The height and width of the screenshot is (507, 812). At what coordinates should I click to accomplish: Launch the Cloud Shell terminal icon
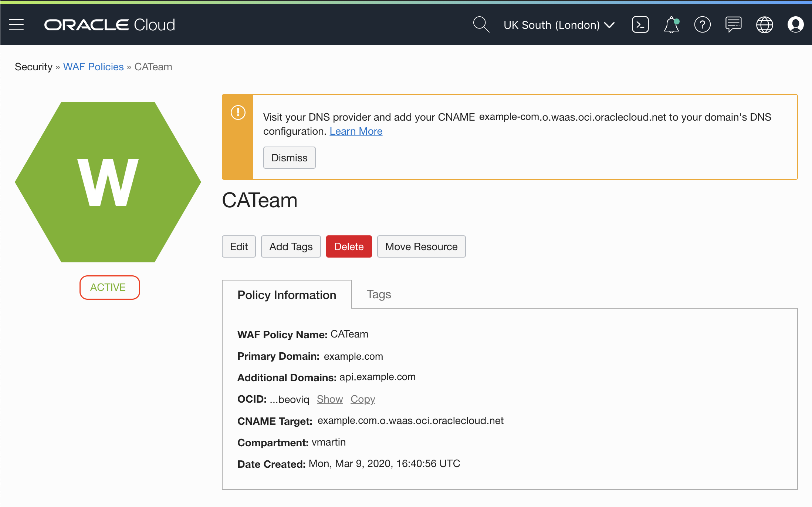tap(640, 25)
